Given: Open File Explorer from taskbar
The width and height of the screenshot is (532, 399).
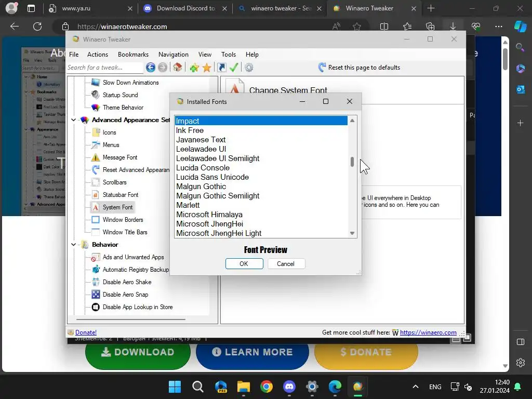Looking at the screenshot, I should [243, 387].
